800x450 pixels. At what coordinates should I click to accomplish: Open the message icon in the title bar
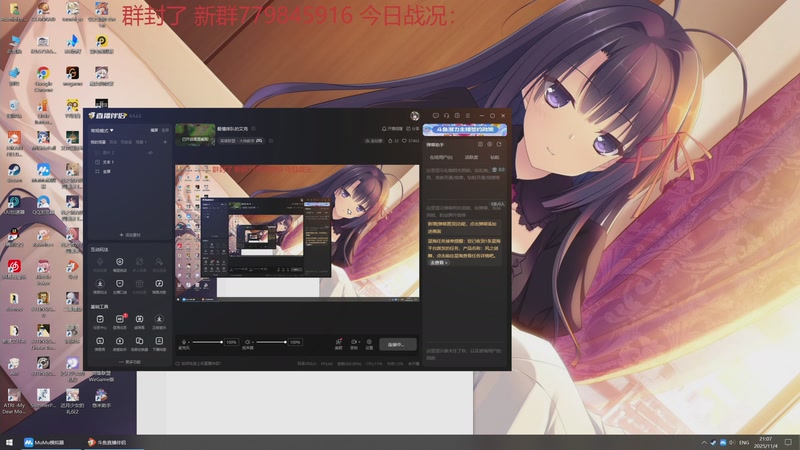(436, 116)
